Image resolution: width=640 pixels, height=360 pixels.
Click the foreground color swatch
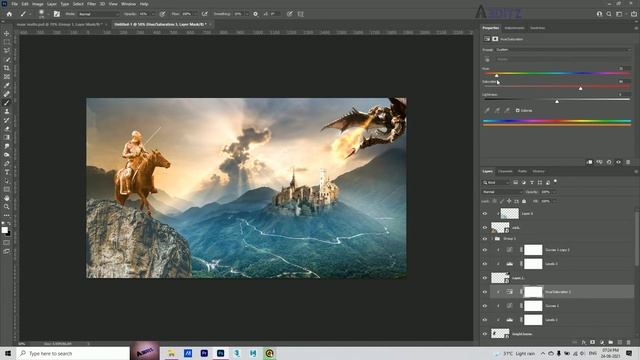(4, 230)
